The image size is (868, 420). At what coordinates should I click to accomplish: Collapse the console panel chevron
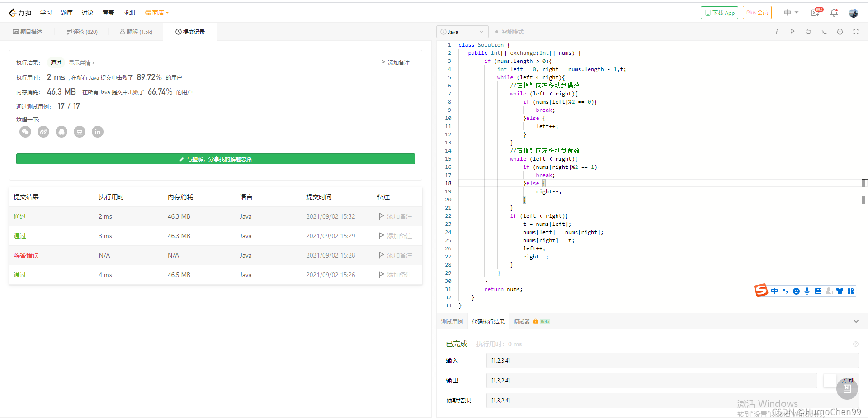click(856, 321)
